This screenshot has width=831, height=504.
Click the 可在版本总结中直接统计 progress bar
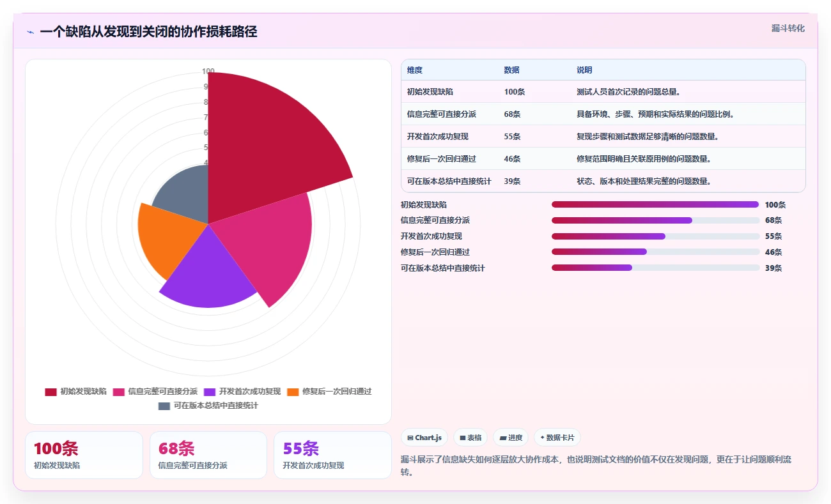(x=655, y=268)
